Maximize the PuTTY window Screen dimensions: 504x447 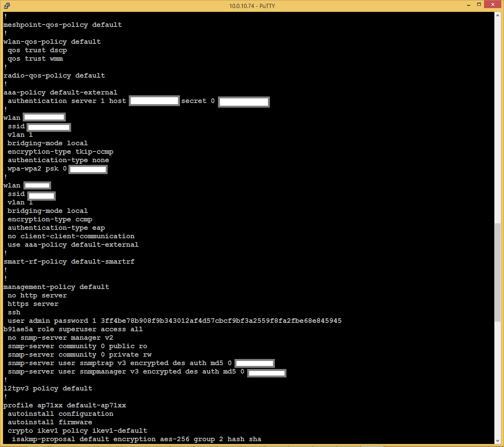pos(479,5)
